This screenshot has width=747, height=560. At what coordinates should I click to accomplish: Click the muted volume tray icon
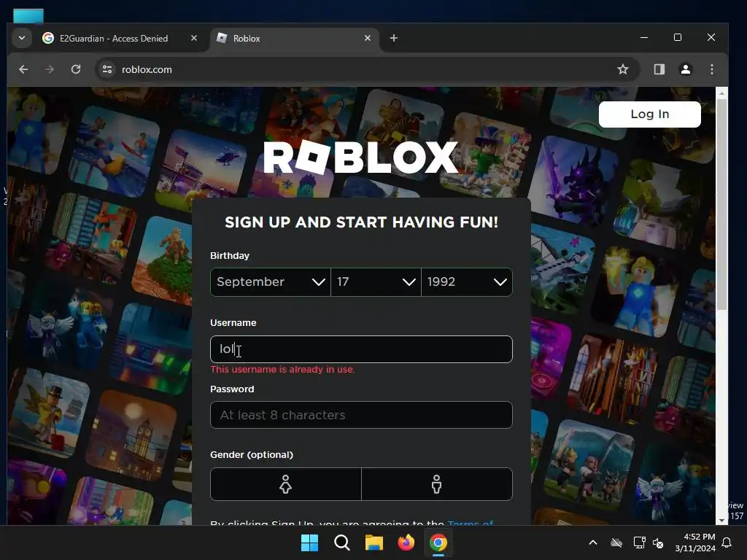(x=658, y=542)
